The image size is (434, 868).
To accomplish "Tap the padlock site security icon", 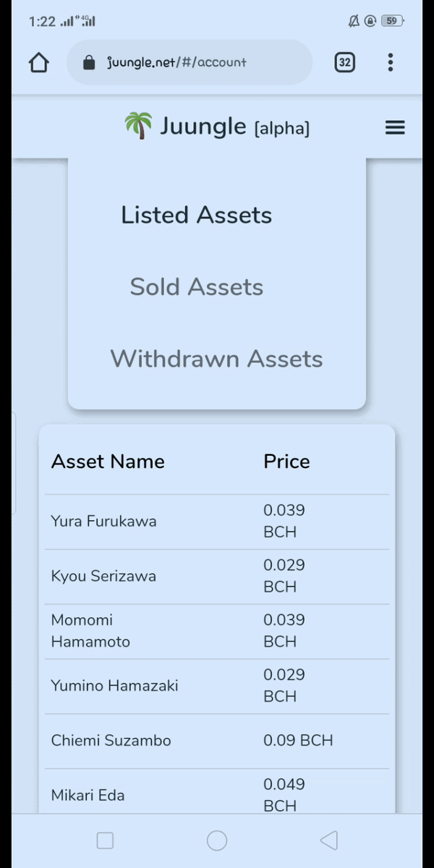I will coord(89,62).
